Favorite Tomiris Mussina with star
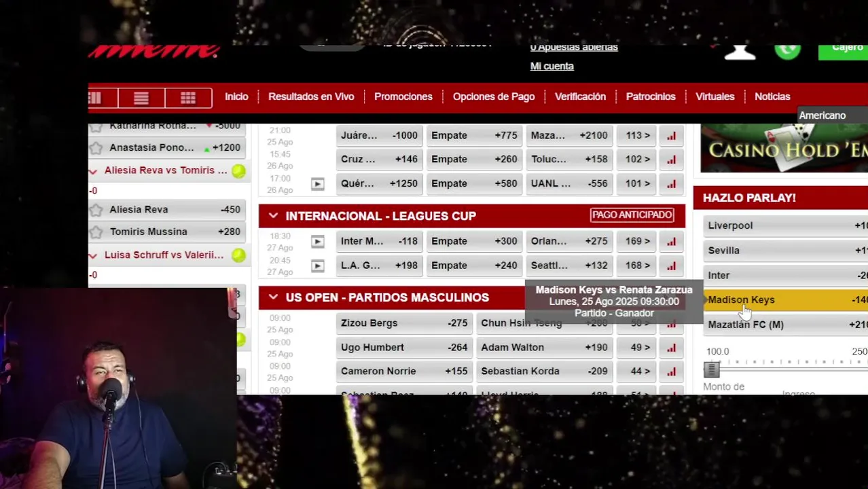Image resolution: width=868 pixels, height=489 pixels. 96,232
